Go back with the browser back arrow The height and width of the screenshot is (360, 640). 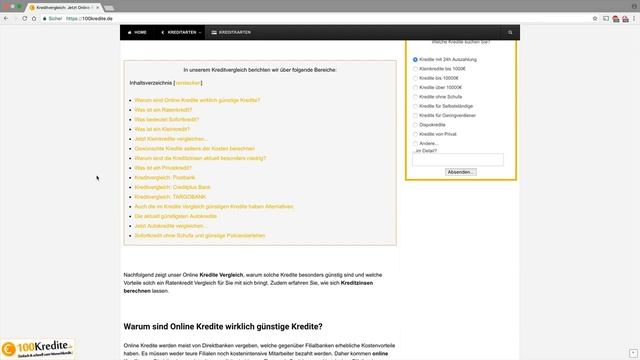[6, 18]
